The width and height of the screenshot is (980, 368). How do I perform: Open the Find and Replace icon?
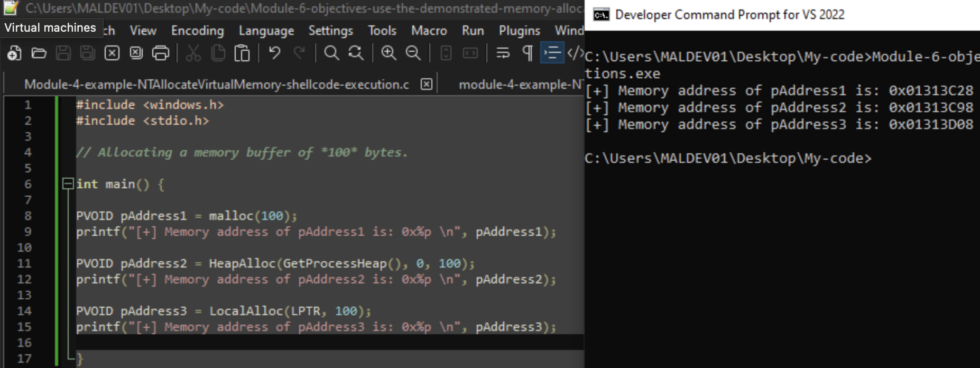pos(356,53)
